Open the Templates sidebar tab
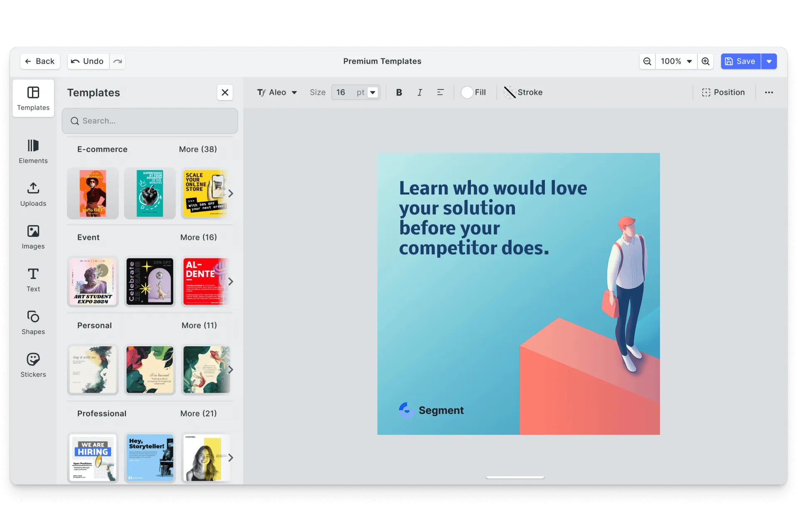Screen dimensions: 798x532 [33, 99]
